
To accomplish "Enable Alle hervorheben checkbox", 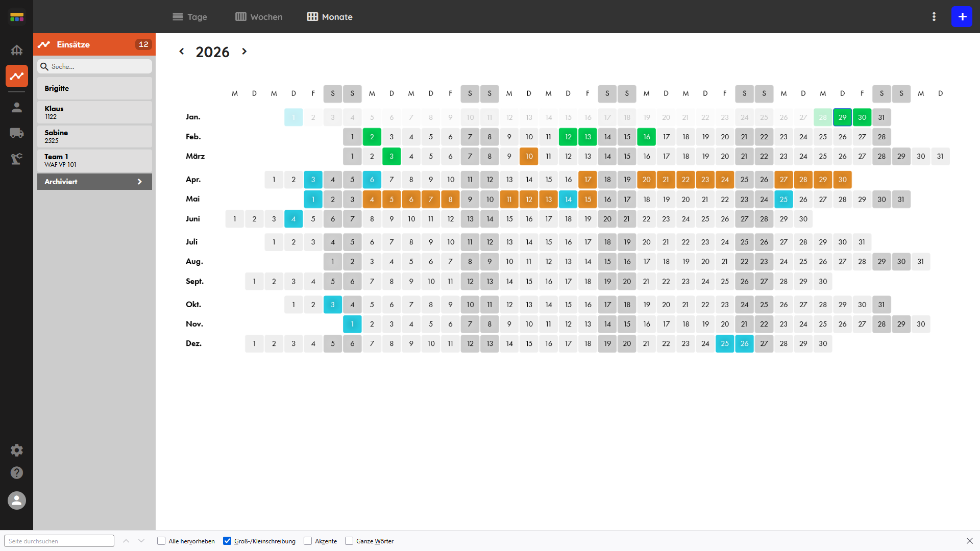I will 161,541.
